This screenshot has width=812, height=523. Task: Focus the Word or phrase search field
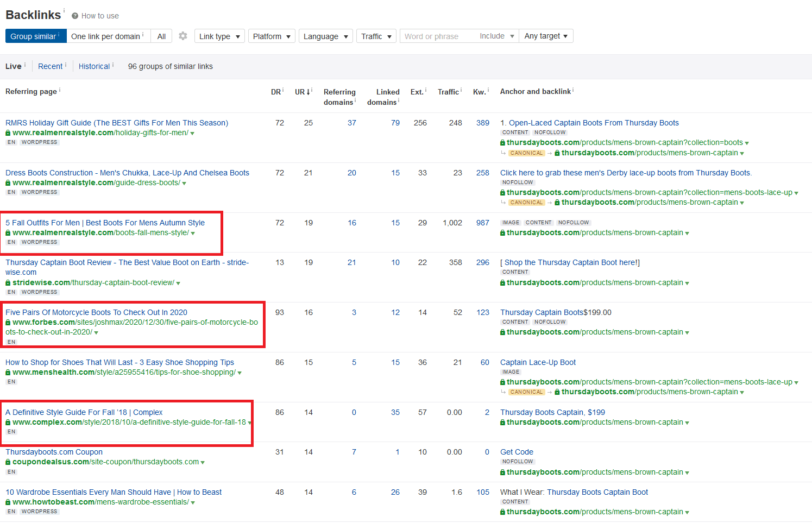click(438, 36)
